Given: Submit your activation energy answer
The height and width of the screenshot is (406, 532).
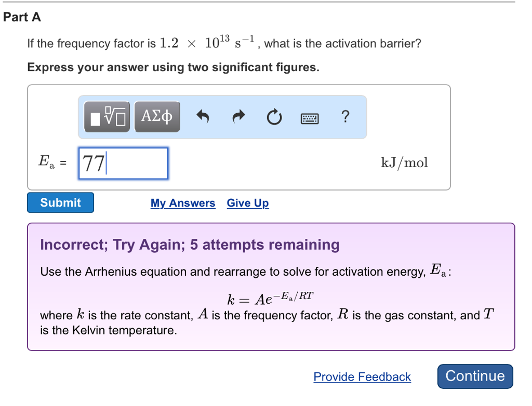Looking at the screenshot, I should pyautogui.click(x=60, y=202).
